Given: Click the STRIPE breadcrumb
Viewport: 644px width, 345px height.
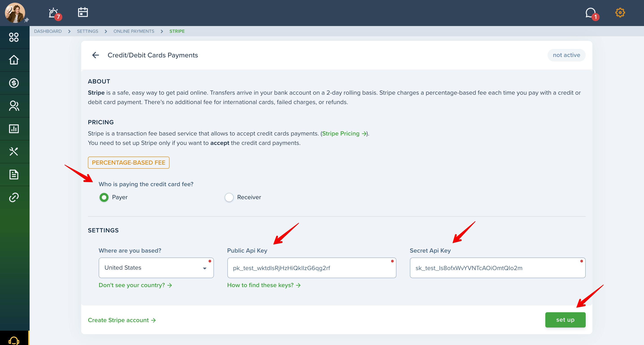Looking at the screenshot, I should (177, 31).
